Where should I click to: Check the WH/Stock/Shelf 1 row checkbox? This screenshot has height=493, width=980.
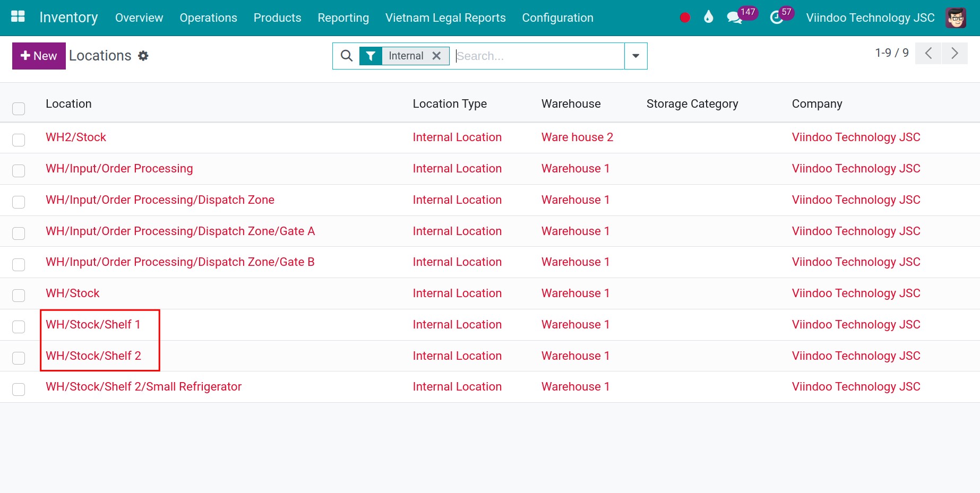[x=19, y=327]
